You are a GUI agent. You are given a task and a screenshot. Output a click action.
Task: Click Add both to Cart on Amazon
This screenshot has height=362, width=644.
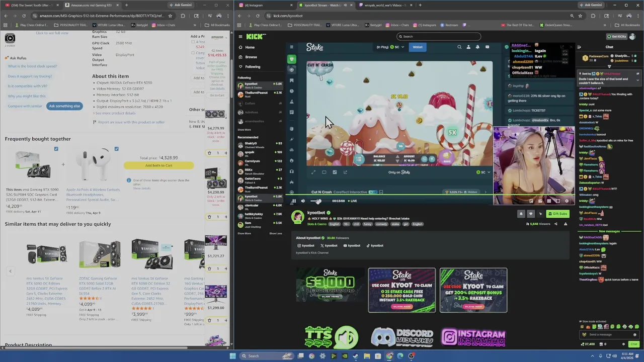158,165
